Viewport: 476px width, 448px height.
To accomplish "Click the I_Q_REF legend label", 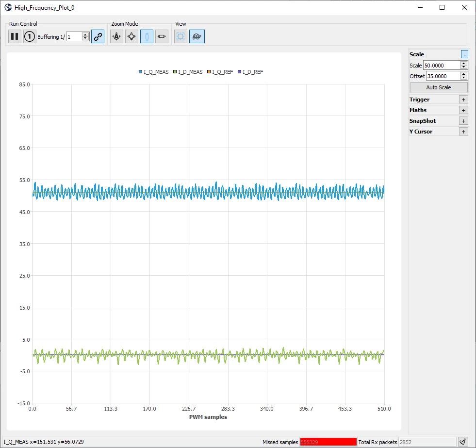I will [x=223, y=72].
